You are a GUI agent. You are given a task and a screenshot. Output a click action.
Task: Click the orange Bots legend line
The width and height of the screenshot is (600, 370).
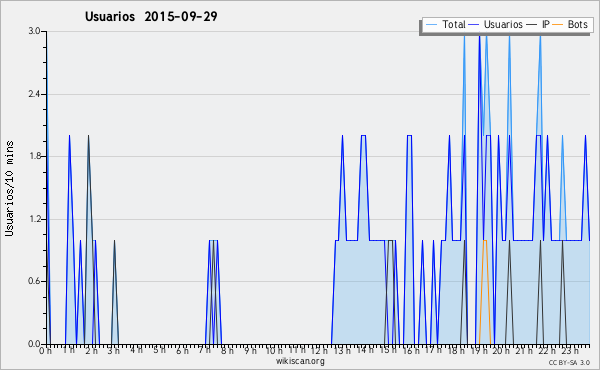[x=558, y=25]
